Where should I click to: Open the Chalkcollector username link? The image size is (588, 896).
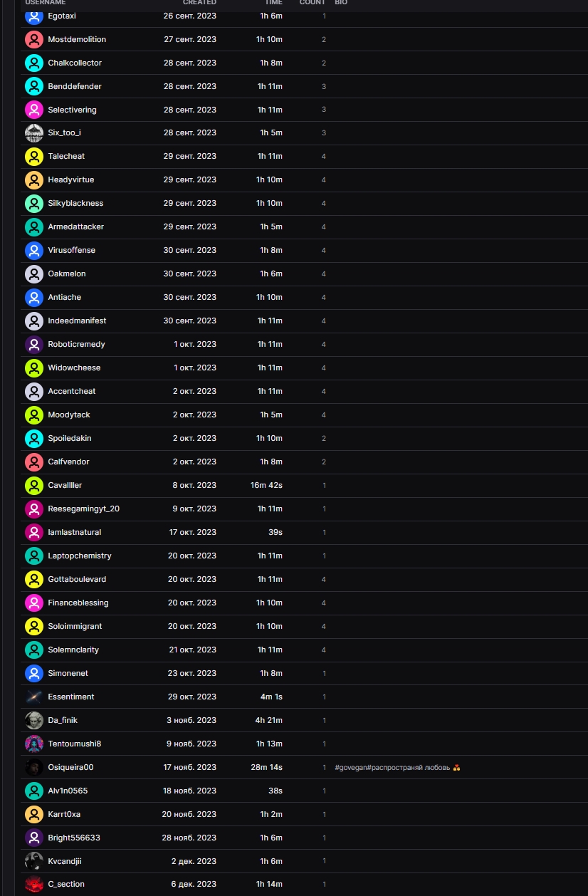pyautogui.click(x=75, y=63)
